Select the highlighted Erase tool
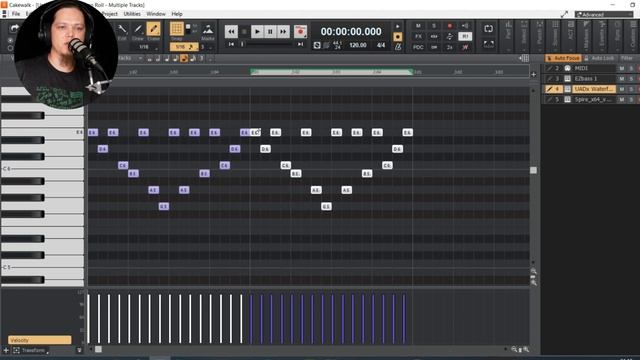Screen dimensions: 640x360 153,29
